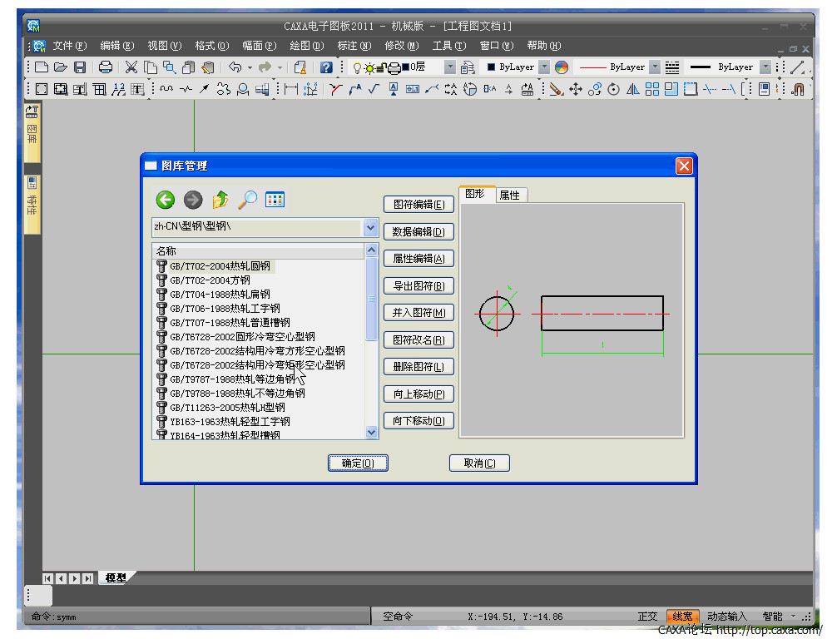Open the 绘图(D) menu
837x644 pixels.
click(x=307, y=46)
